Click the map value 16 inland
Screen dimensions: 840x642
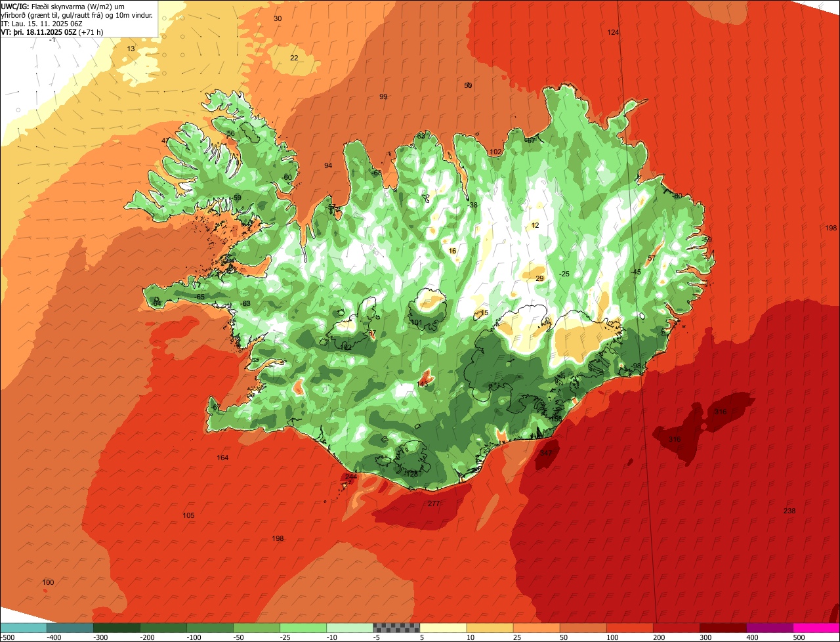[x=452, y=251]
